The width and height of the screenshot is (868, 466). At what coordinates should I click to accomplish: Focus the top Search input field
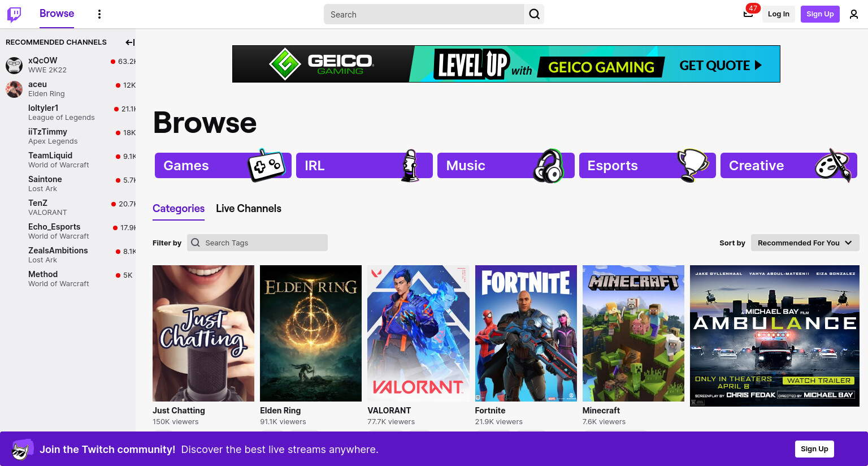pos(424,14)
